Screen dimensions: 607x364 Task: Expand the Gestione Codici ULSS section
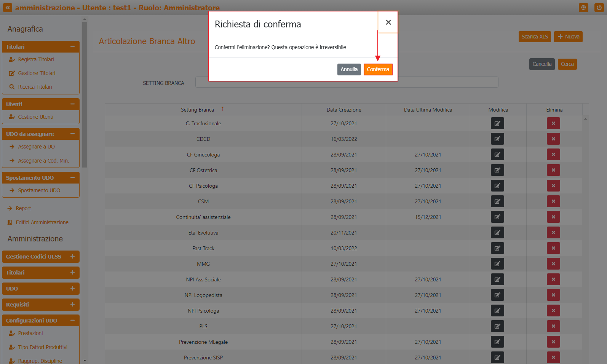click(x=72, y=257)
